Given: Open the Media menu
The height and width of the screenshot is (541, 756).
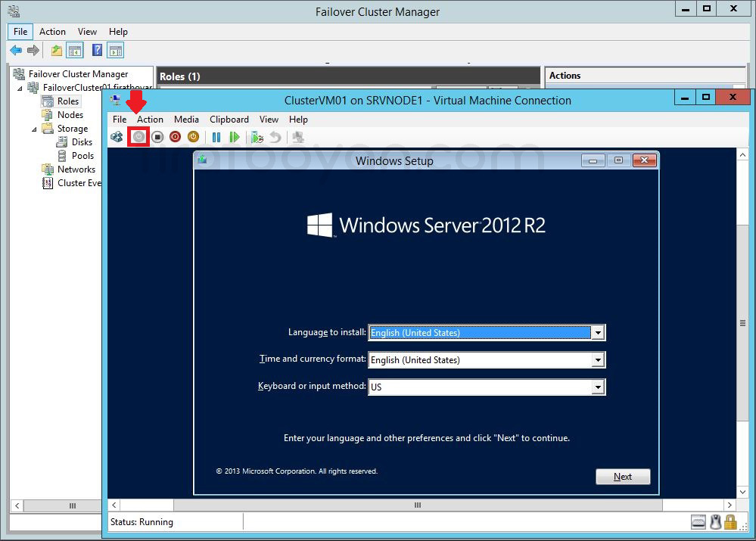Looking at the screenshot, I should (x=186, y=119).
